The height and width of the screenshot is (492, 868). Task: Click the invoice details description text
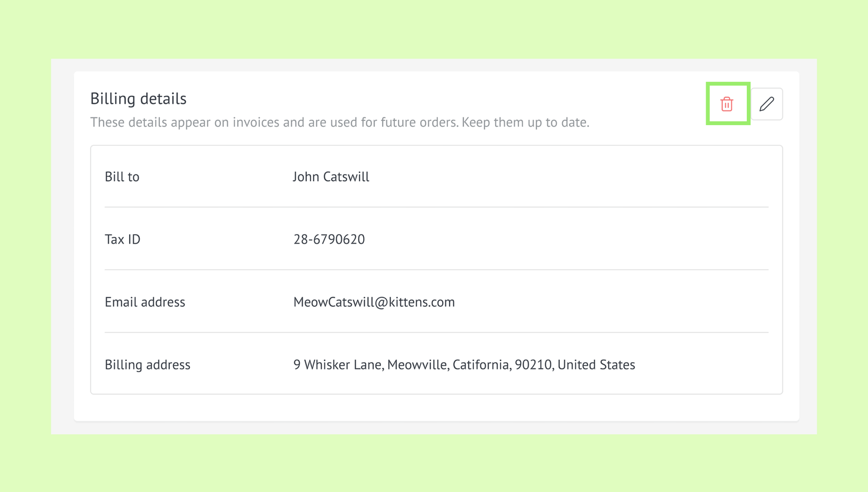pyautogui.click(x=340, y=122)
